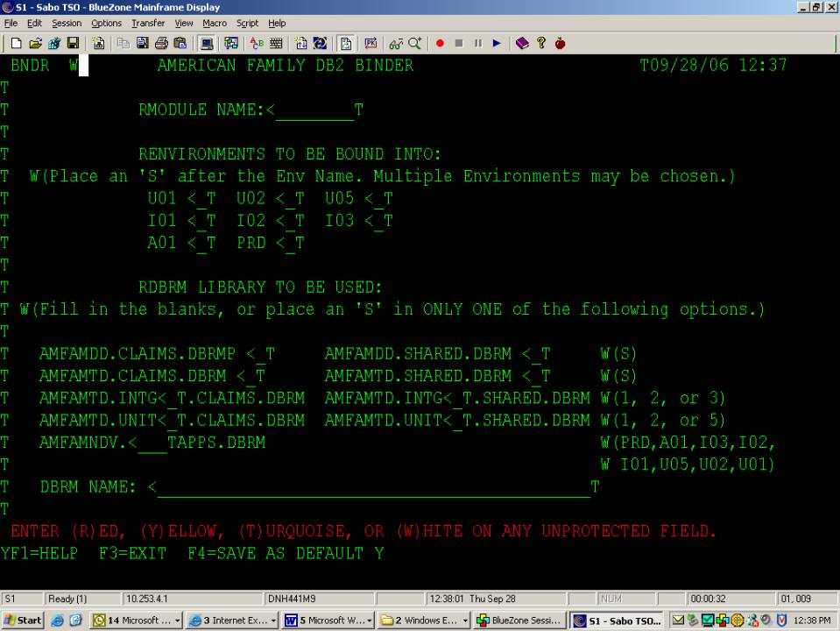Open the Session menu
This screenshot has width=840, height=631.
67,23
